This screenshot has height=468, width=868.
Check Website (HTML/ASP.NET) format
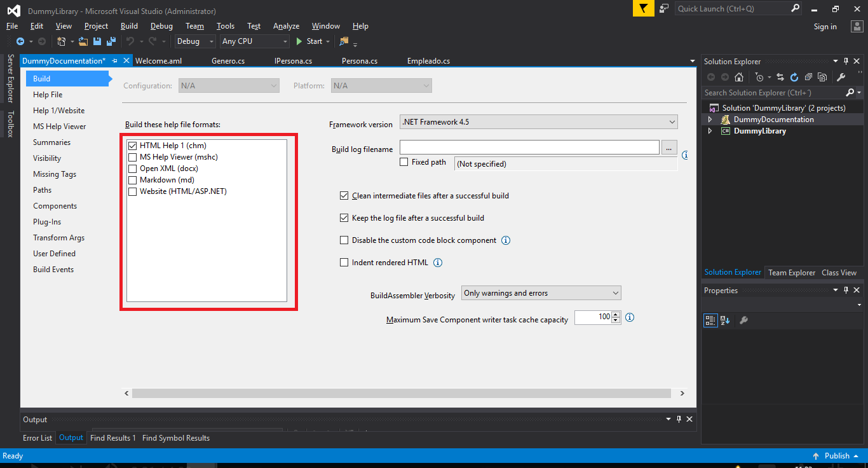coord(133,191)
